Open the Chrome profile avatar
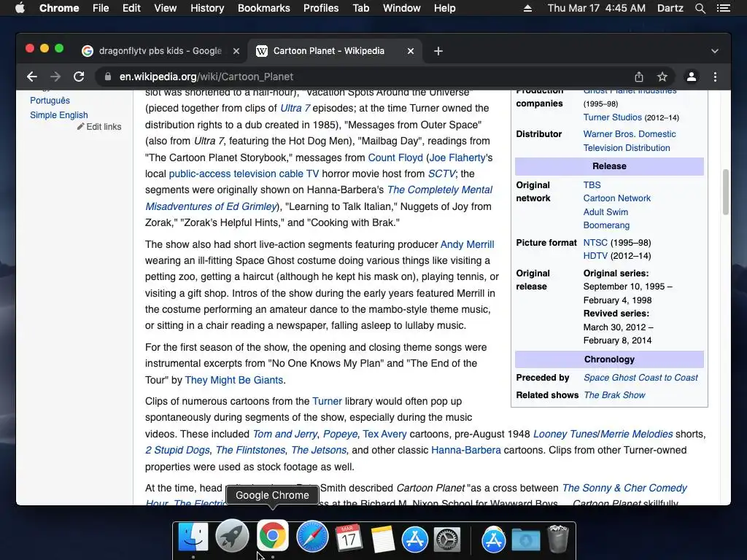This screenshot has height=560, width=747. tap(692, 77)
